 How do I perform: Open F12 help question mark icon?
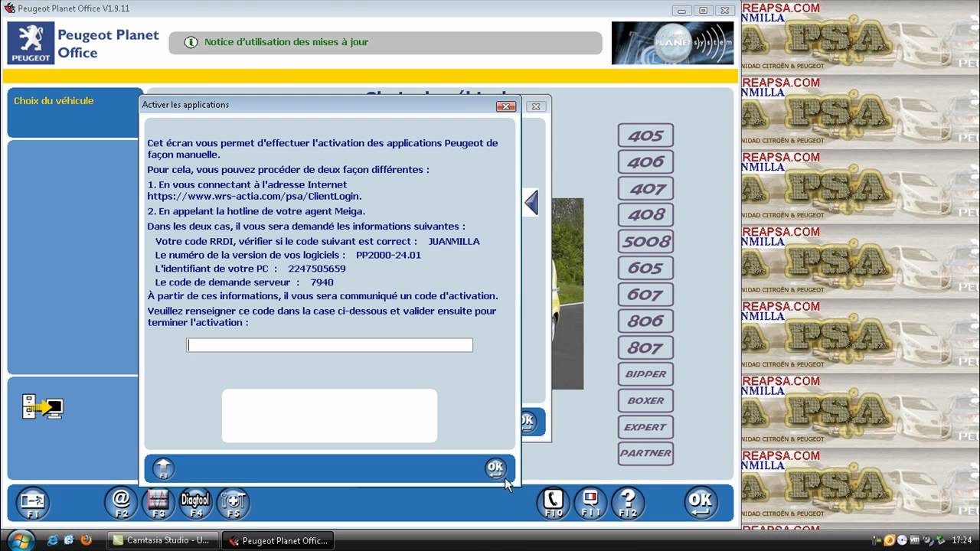pos(628,503)
